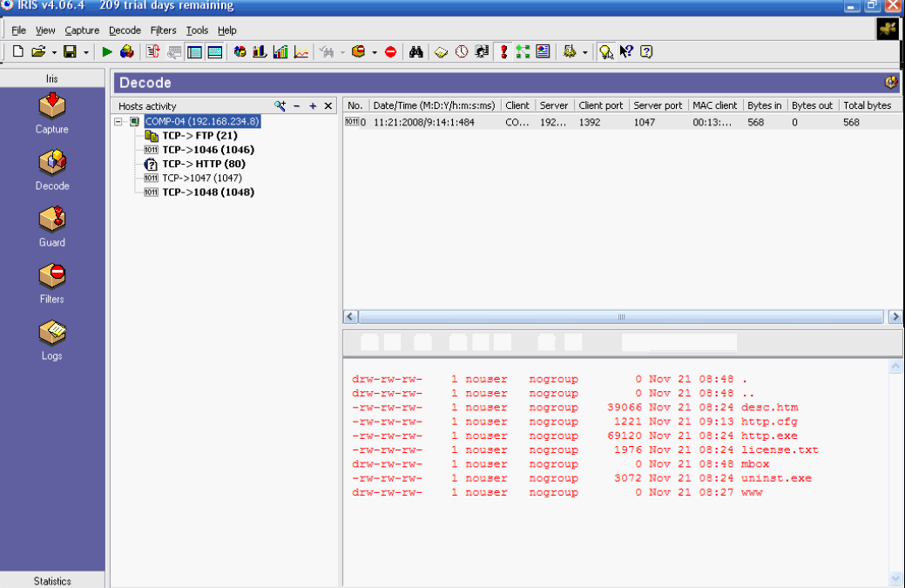Viewport: 905px width, 588px height.
Task: Select host COMP-04 (192.168.234.8)
Action: click(202, 121)
